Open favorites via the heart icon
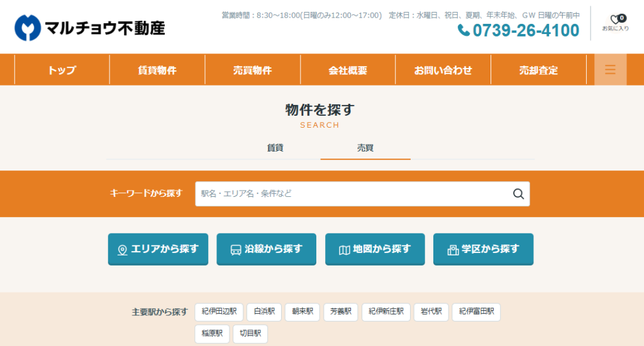 coord(615,20)
